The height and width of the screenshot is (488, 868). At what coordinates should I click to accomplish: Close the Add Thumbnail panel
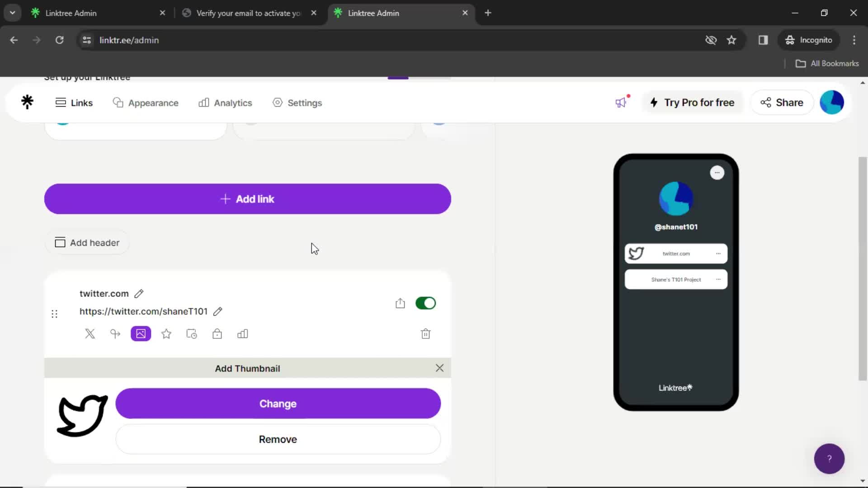tap(439, 368)
